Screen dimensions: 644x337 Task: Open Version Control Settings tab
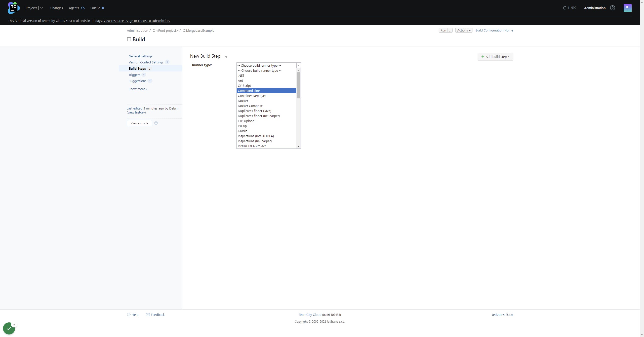[x=146, y=62]
